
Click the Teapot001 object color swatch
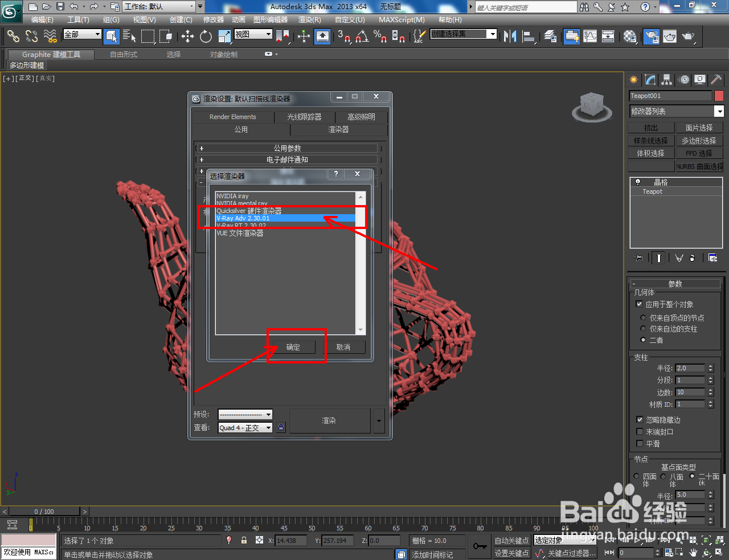point(719,96)
